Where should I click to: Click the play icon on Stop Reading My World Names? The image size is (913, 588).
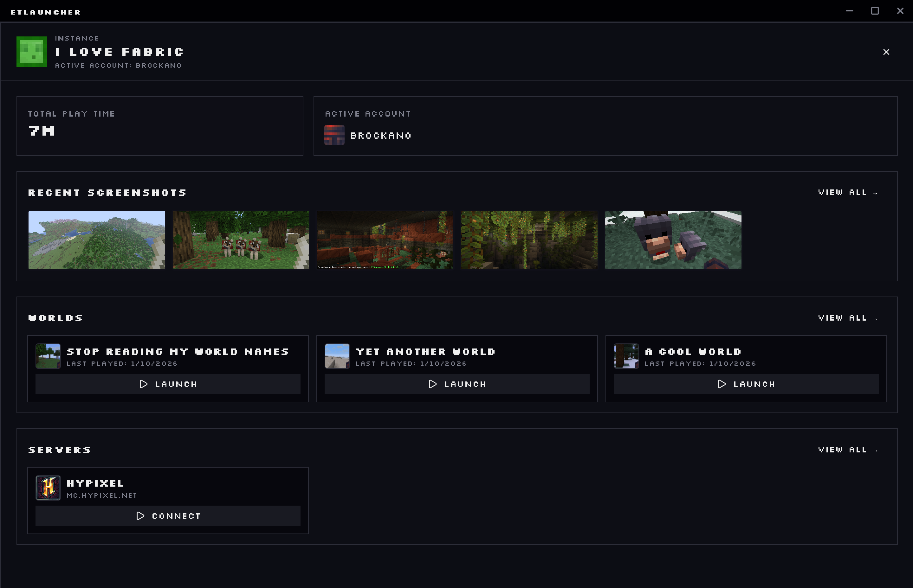pos(144,384)
